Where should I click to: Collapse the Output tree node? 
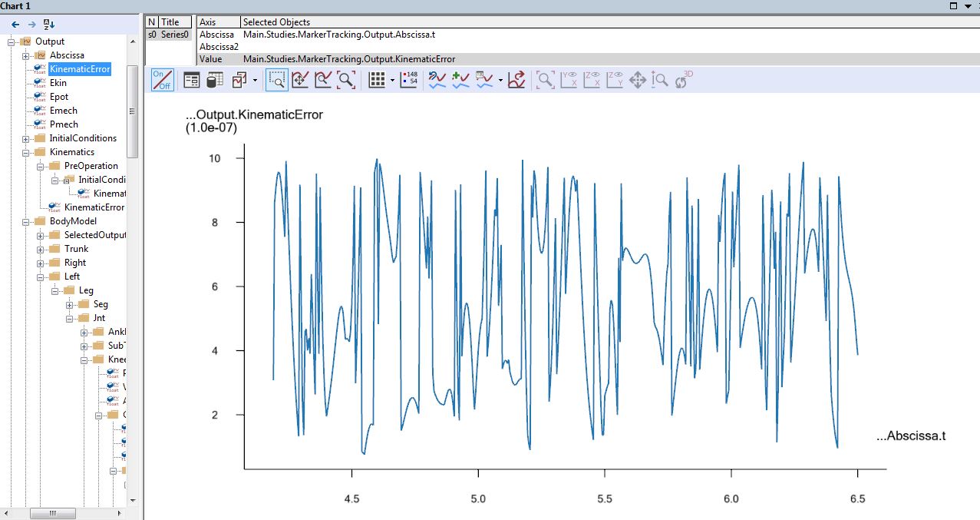tap(12, 41)
